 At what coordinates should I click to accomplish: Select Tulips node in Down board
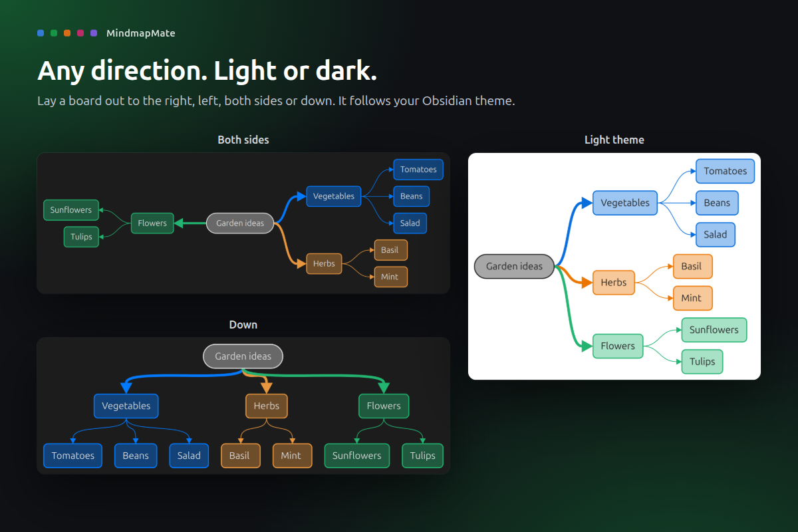point(422,456)
